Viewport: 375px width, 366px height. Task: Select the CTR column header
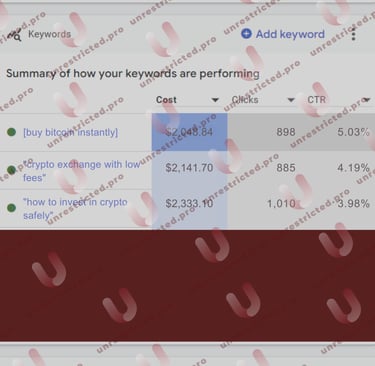click(316, 100)
